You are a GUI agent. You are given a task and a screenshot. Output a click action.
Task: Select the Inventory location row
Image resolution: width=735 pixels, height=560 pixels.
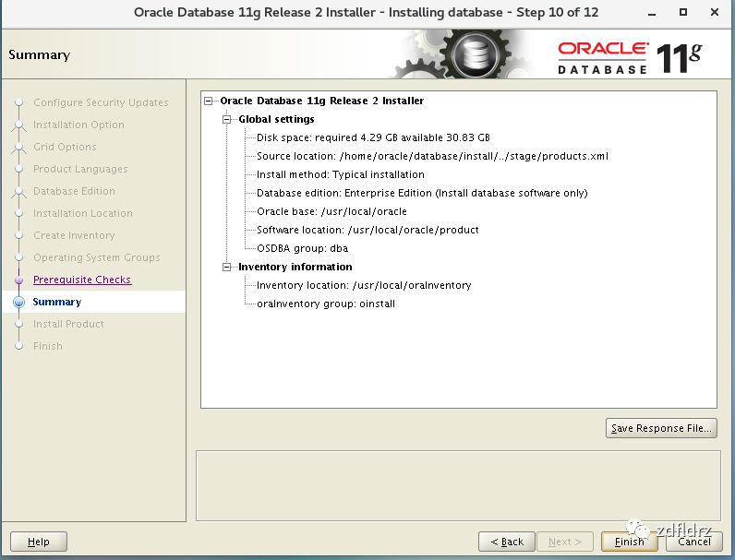pos(364,285)
